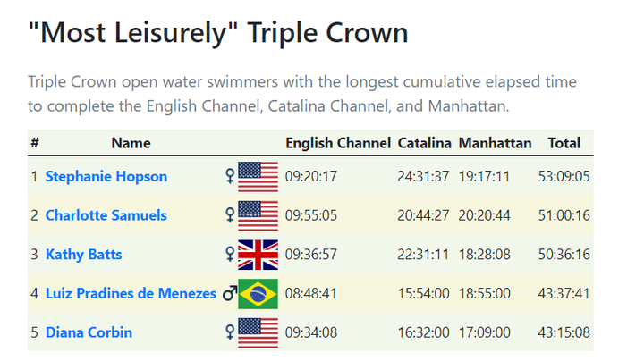
Task: Click the US flag beside Stephanie Hopson
Action: (x=258, y=177)
